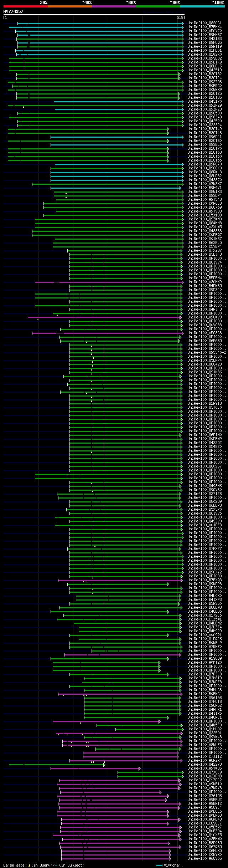Click label UniRef100_A9ENT2

click(204, 804)
